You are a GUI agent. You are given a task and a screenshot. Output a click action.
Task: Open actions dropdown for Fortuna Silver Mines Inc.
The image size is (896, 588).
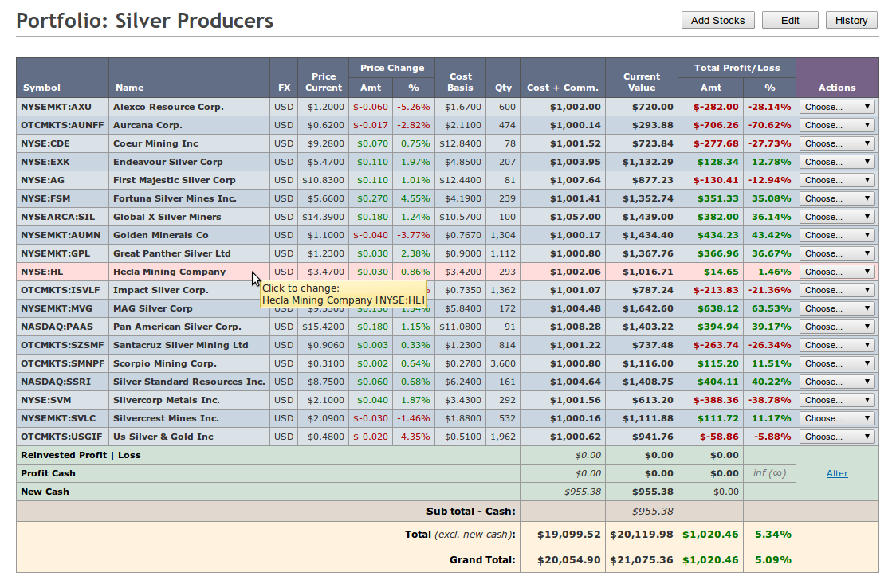[837, 198]
